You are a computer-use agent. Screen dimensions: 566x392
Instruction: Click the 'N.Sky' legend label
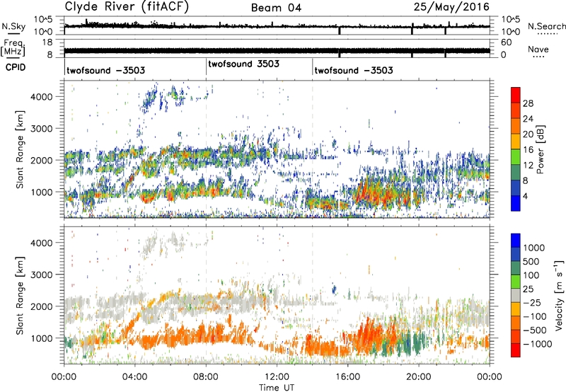click(13, 26)
